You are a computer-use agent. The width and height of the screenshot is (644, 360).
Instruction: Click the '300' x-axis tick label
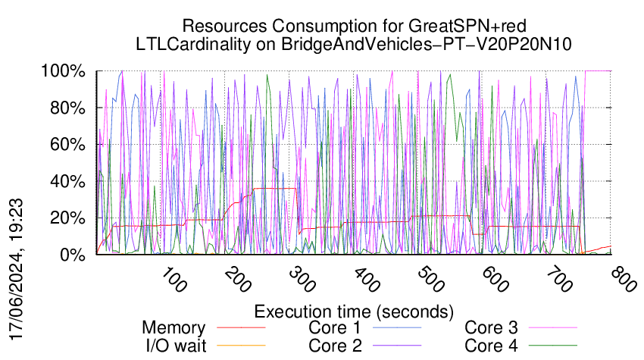click(302, 280)
